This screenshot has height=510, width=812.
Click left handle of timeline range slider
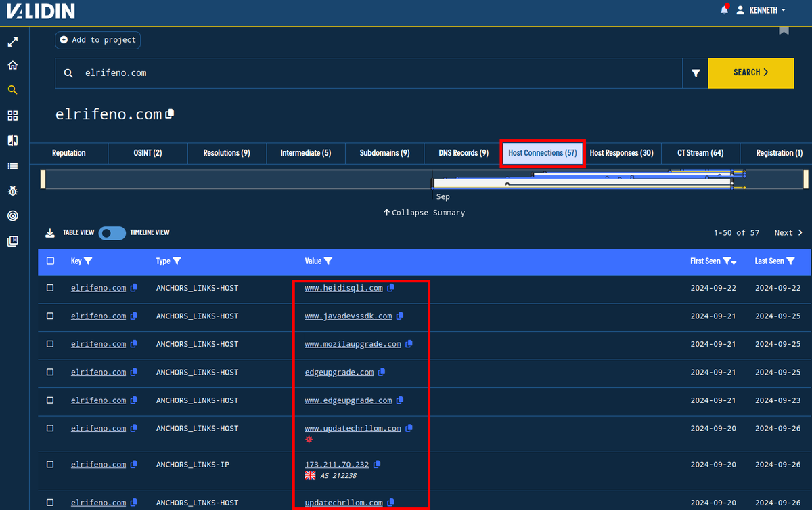click(43, 179)
